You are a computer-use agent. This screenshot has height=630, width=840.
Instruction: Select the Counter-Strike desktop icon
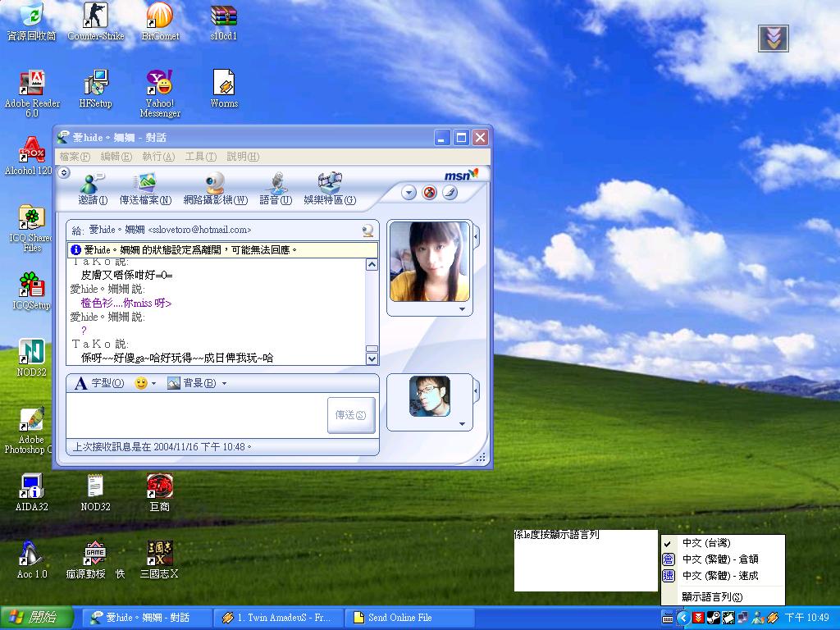click(95, 22)
